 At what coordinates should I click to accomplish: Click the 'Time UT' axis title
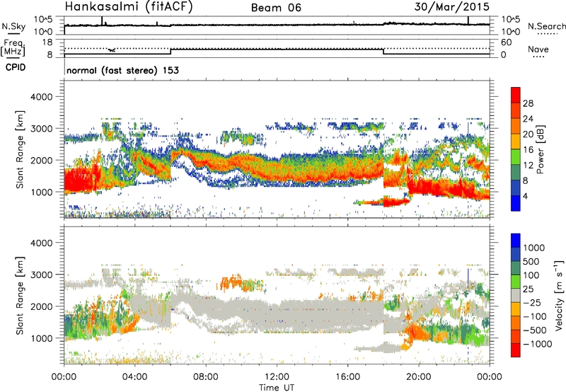click(x=277, y=387)
